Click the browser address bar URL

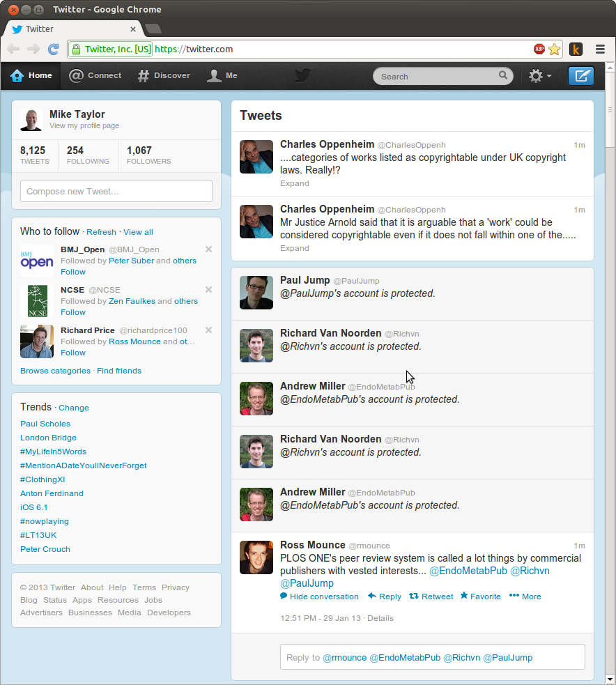pyautogui.click(x=194, y=49)
